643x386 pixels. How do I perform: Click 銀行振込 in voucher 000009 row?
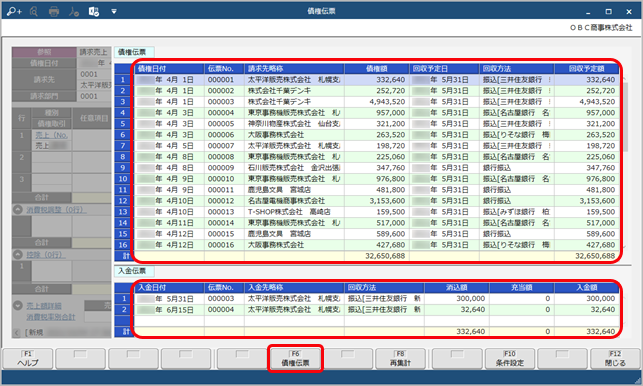pyautogui.click(x=517, y=168)
